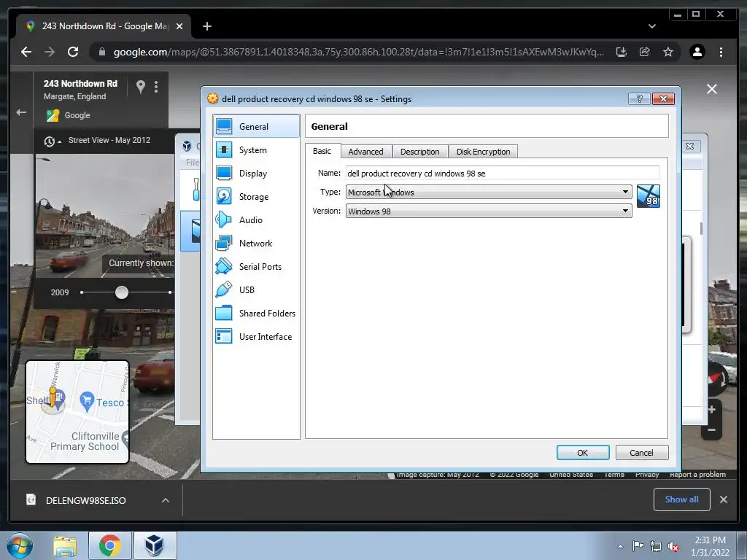
Task: Open the Display settings category
Action: pyautogui.click(x=256, y=174)
